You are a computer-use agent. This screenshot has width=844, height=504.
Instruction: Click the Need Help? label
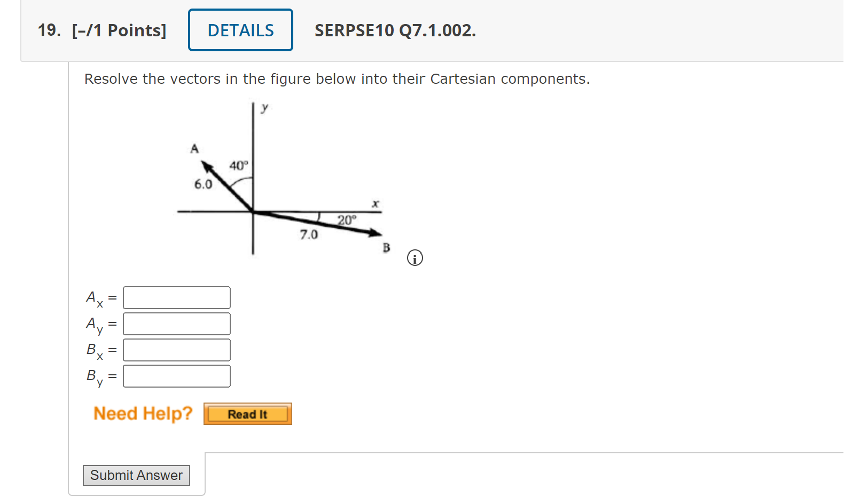(142, 413)
